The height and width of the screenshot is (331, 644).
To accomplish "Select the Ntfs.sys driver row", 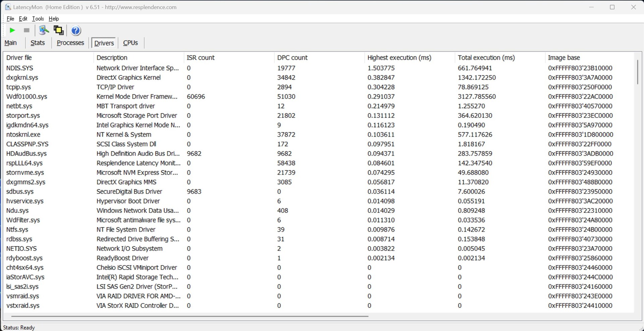I will tap(319, 230).
